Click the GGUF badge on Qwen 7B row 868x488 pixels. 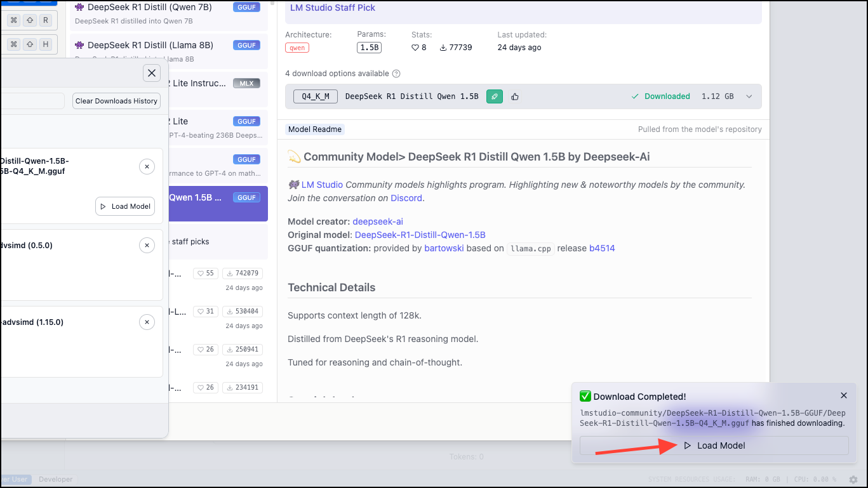tap(246, 8)
